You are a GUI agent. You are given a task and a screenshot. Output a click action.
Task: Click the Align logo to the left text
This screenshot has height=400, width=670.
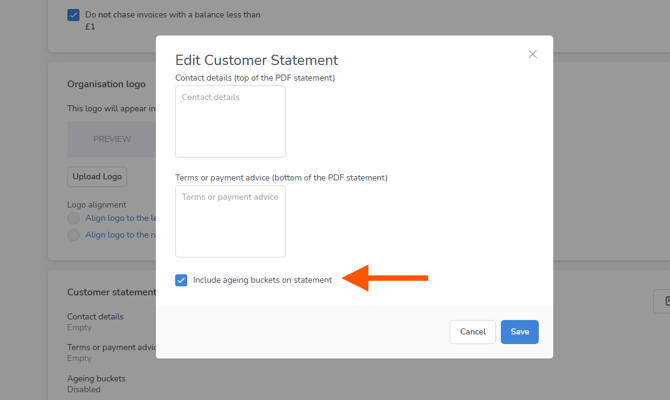[120, 218]
